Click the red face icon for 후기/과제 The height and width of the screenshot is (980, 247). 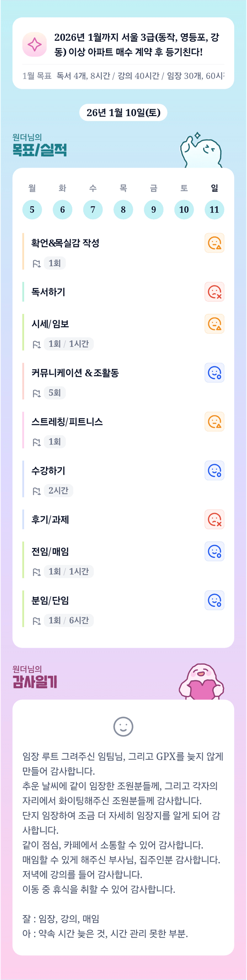[214, 519]
